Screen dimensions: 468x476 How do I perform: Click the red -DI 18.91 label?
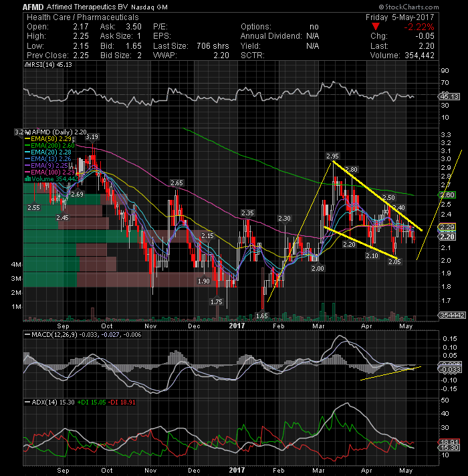[x=122, y=402]
